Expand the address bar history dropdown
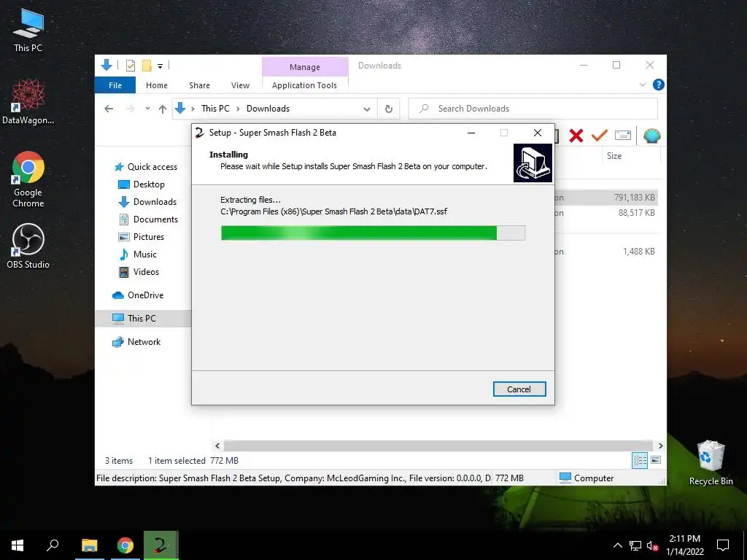 tap(367, 109)
